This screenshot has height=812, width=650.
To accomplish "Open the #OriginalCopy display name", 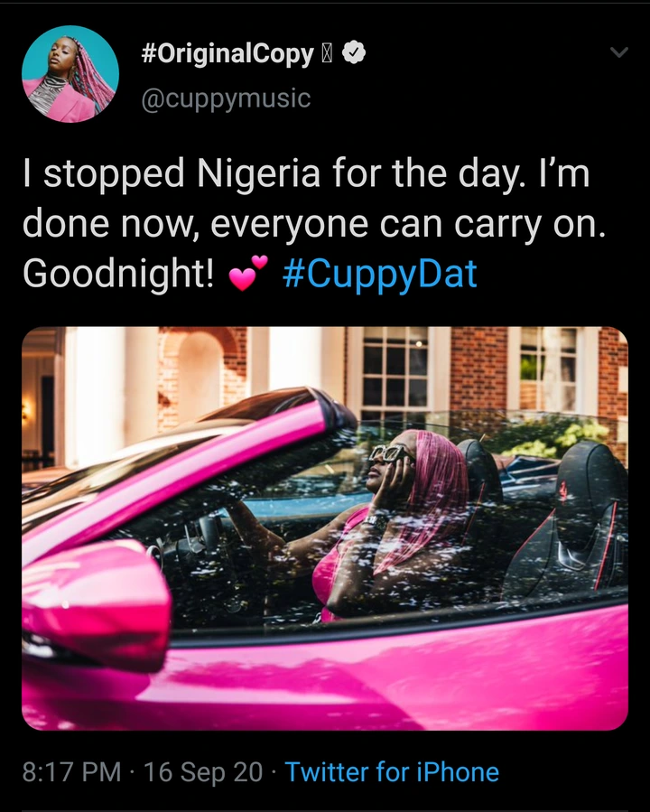I will [x=227, y=54].
